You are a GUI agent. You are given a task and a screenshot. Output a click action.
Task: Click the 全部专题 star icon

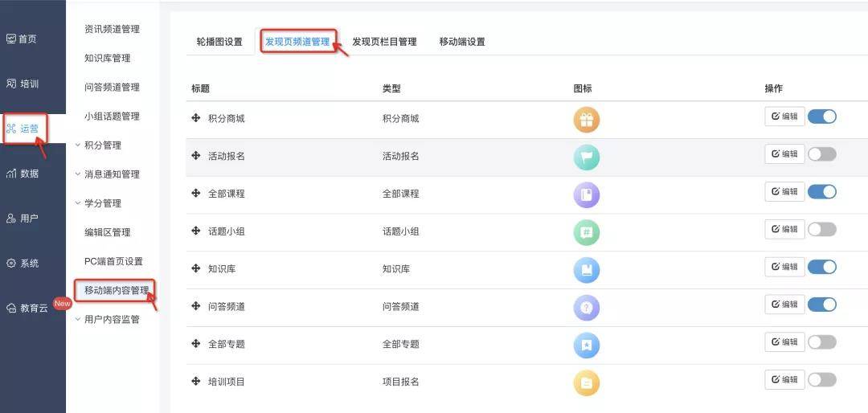pos(586,346)
